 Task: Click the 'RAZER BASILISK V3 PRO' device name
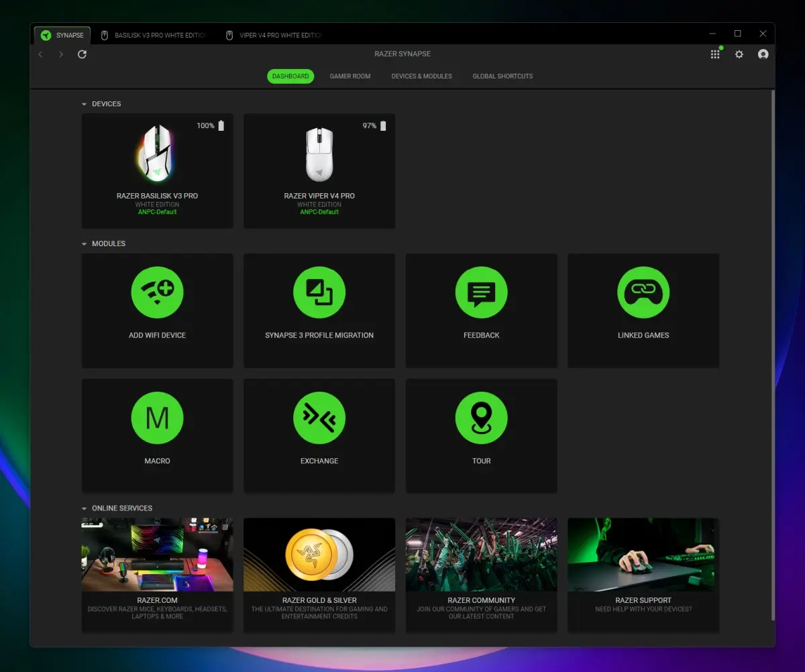pos(158,196)
